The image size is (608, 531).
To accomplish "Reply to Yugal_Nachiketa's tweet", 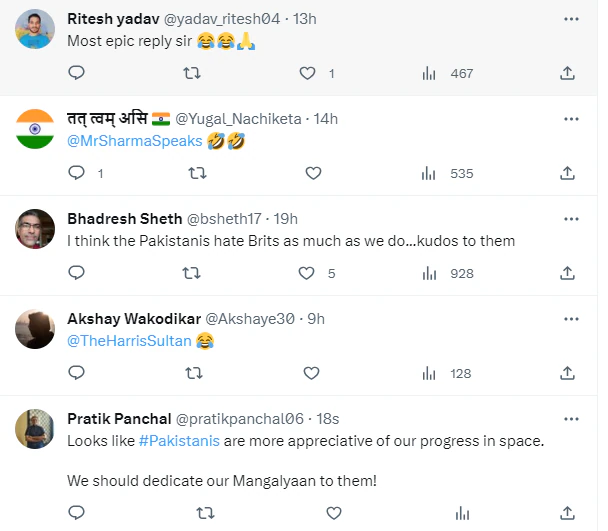I will tap(76, 173).
